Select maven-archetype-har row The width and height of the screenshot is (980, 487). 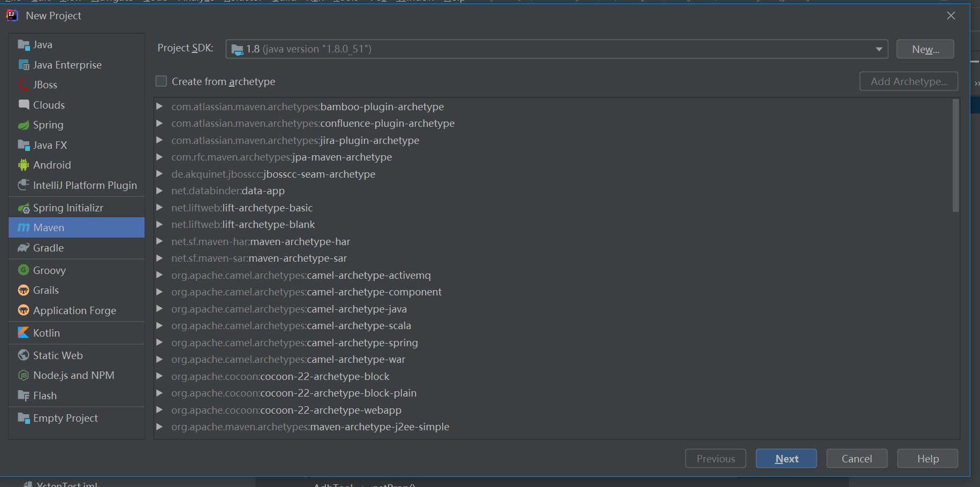553,241
